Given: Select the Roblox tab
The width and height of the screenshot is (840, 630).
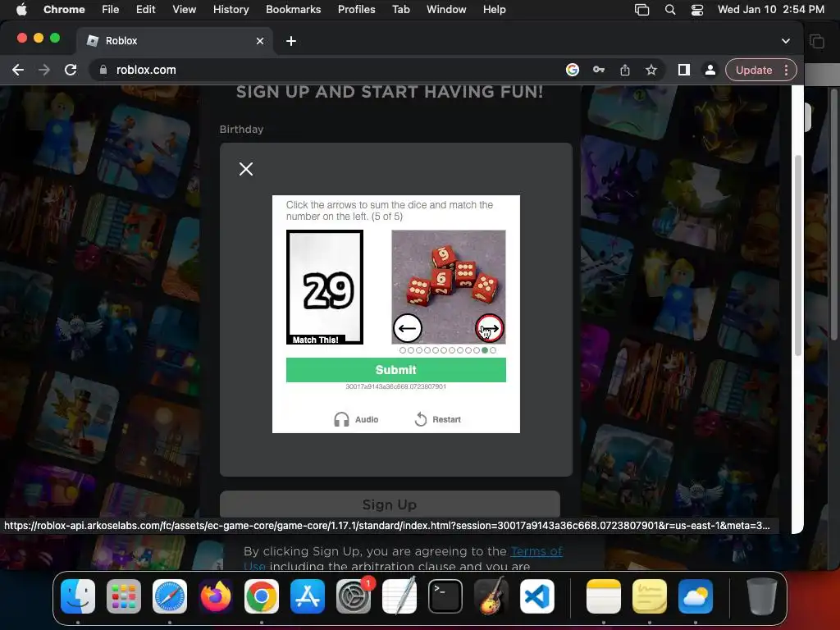Looking at the screenshot, I should 175,41.
